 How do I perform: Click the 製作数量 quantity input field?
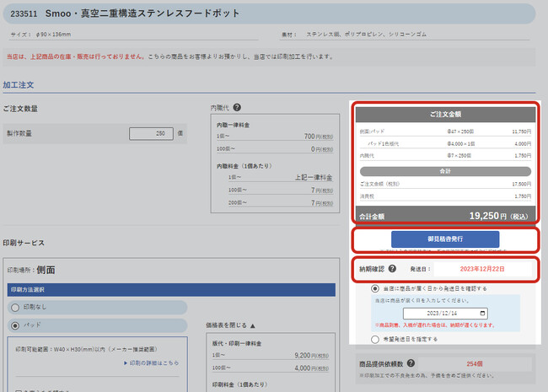pos(152,133)
